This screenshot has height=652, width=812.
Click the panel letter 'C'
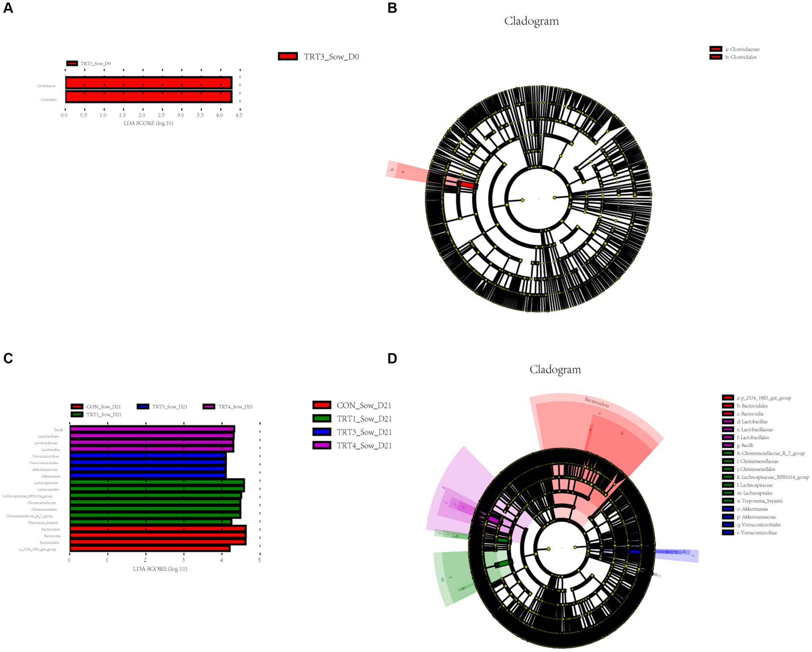point(8,358)
